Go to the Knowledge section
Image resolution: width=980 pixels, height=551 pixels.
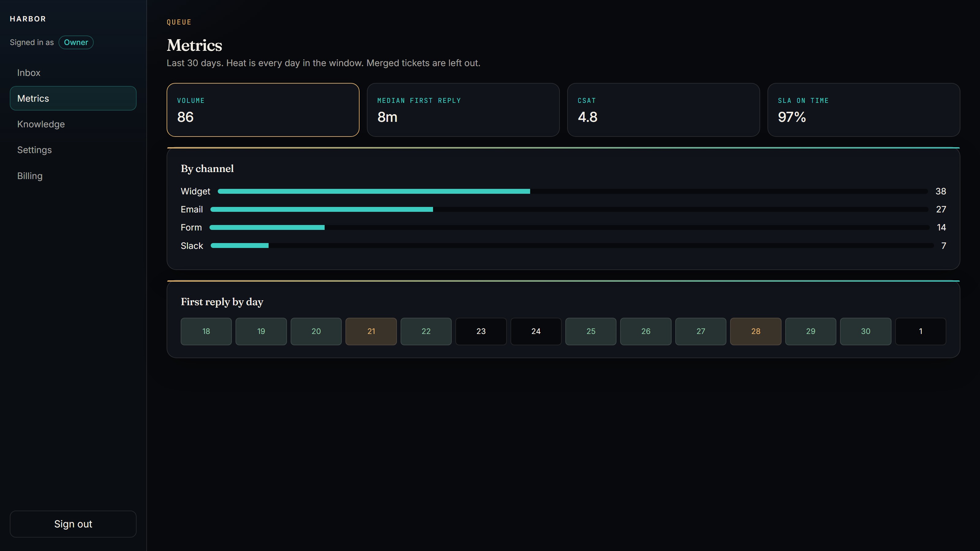pos(73,124)
